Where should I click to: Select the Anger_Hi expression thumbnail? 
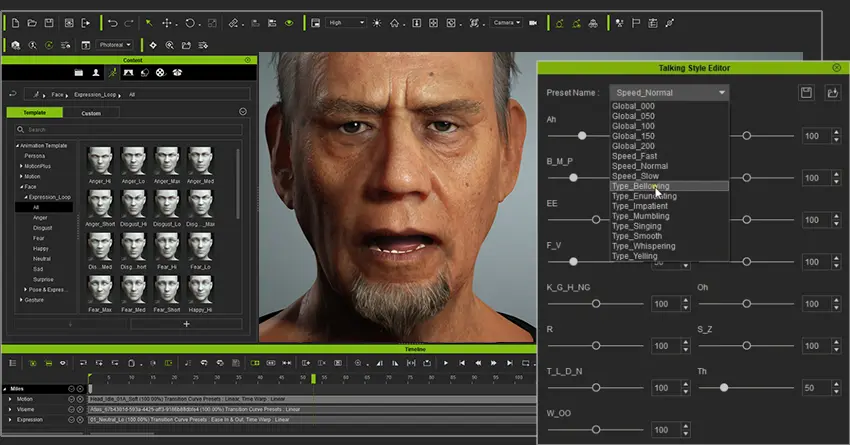[99, 162]
